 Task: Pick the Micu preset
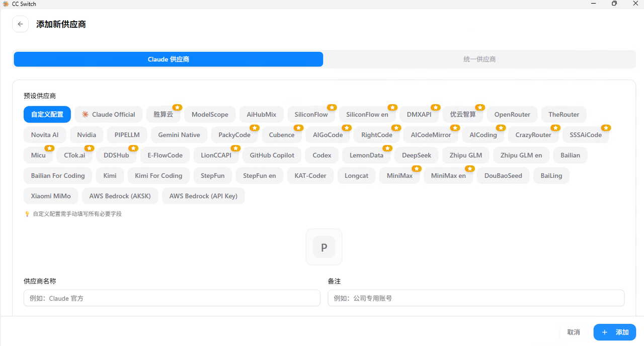click(38, 155)
